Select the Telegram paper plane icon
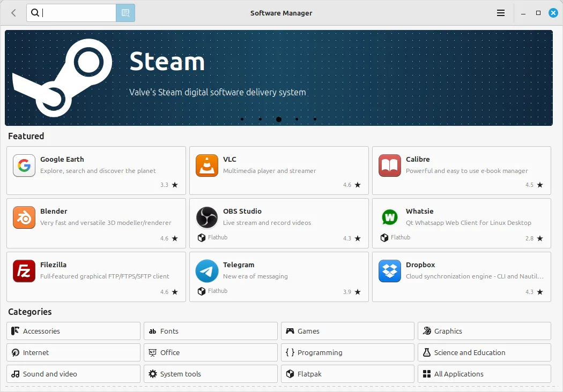The image size is (563, 392). 207,271
